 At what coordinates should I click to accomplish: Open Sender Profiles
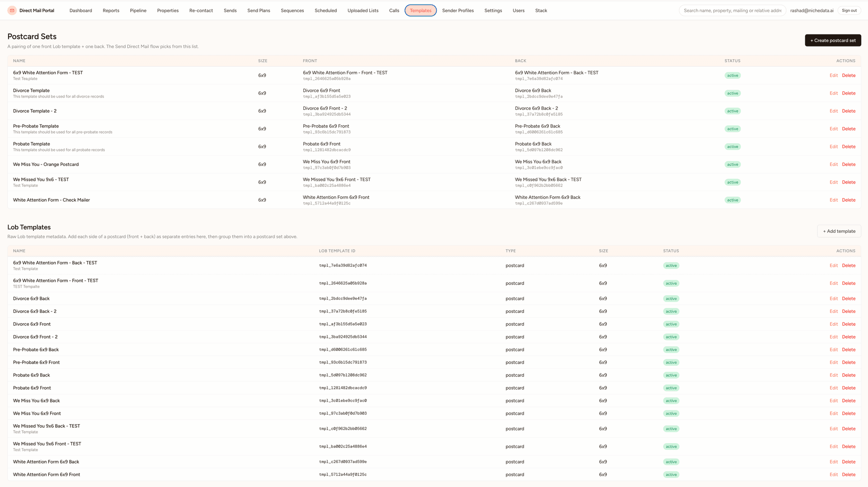click(458, 10)
